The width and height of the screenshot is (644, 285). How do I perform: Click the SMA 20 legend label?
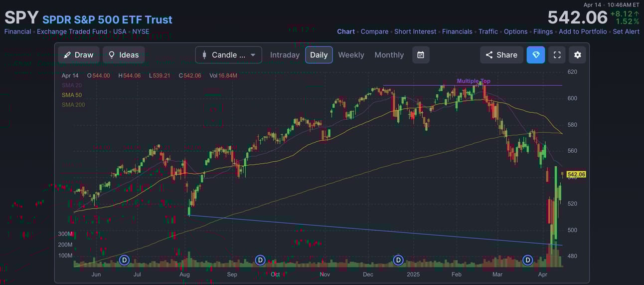[72, 85]
